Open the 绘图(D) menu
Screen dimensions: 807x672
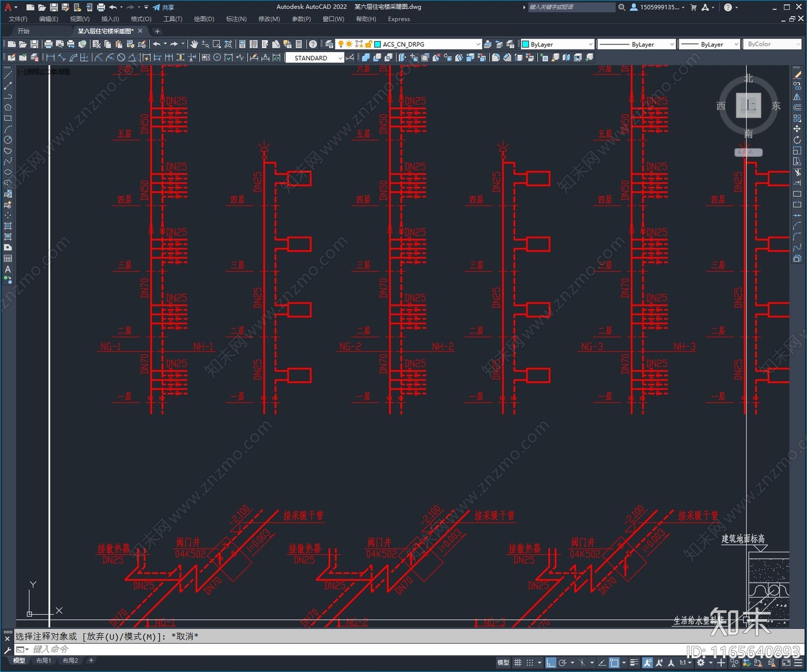(204, 19)
